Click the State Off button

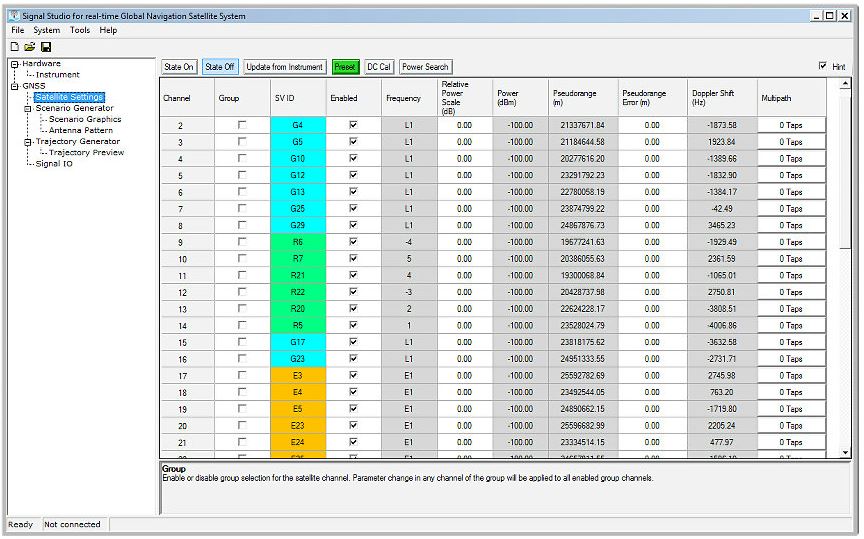(220, 67)
